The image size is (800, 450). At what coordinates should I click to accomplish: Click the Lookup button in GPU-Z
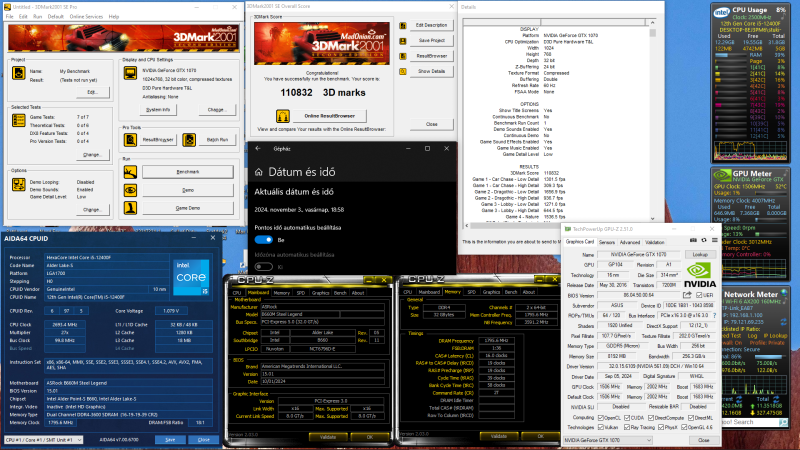coord(700,255)
